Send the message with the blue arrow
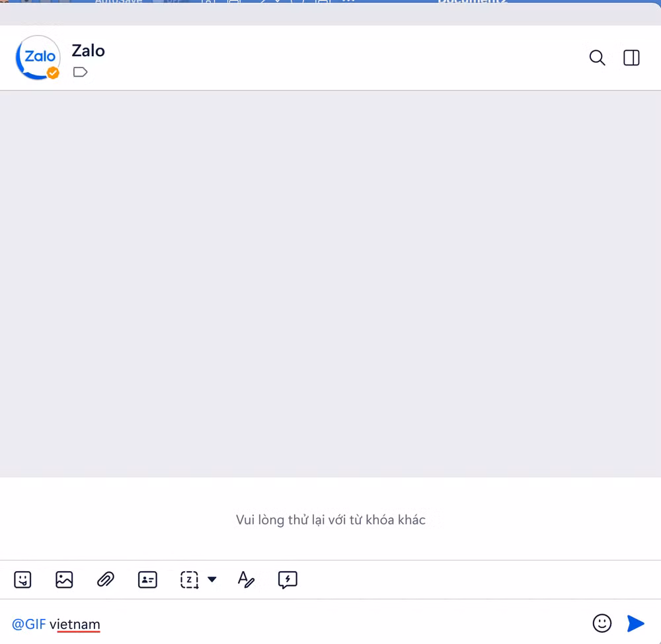Screen dimensions: 661x644 point(635,623)
